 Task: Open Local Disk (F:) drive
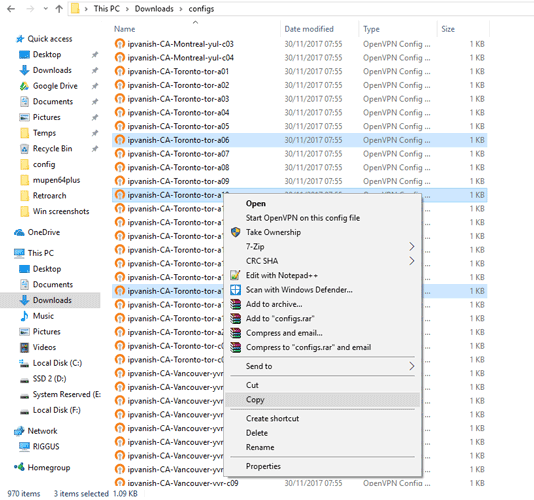(x=57, y=410)
